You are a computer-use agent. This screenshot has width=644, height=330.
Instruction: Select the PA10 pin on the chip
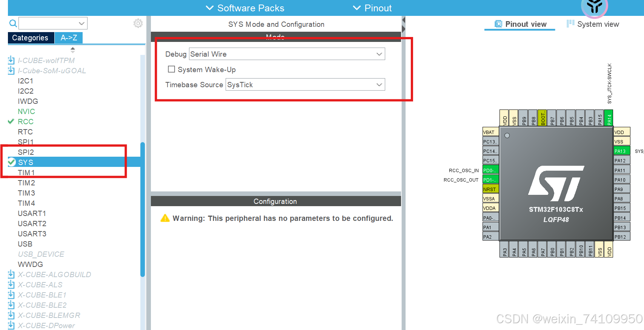(622, 180)
